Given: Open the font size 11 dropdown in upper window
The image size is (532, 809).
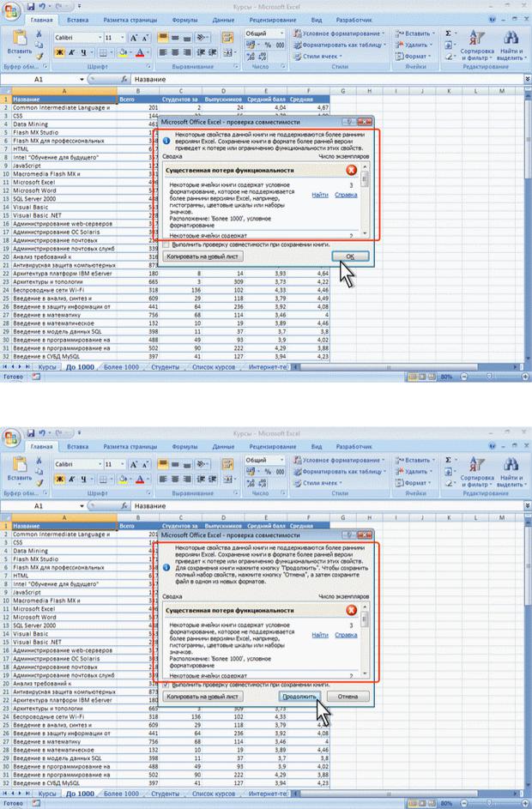Looking at the screenshot, I should (123, 38).
